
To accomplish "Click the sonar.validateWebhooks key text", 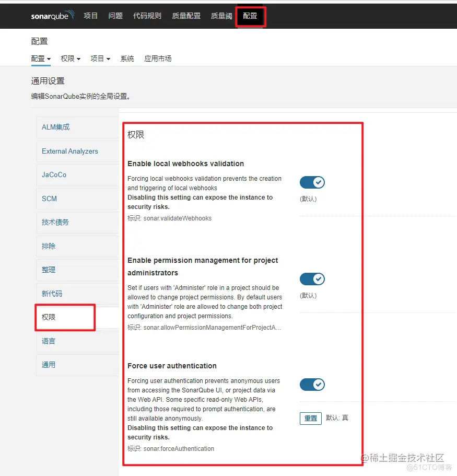I will (x=178, y=218).
